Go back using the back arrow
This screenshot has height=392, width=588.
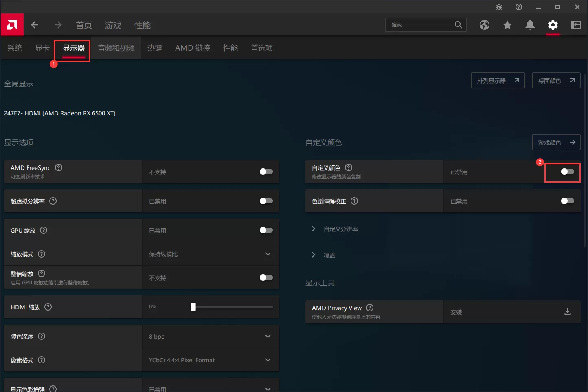35,25
